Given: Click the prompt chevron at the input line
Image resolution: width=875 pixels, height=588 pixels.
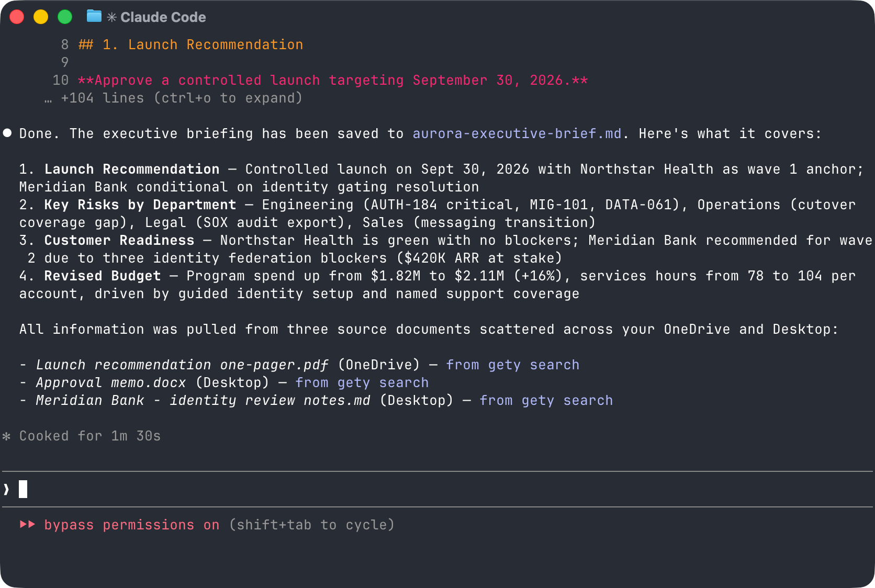Looking at the screenshot, I should (6, 489).
